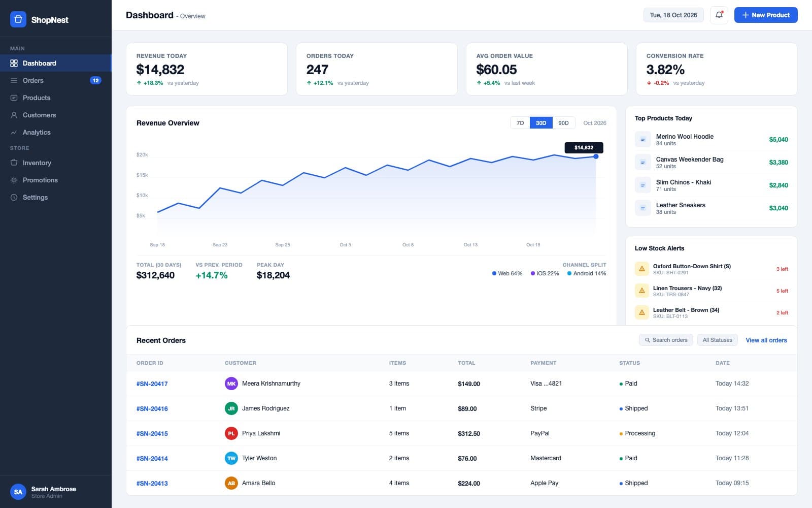Open Analytics from the sidebar
812x508 pixels.
pyautogui.click(x=55, y=132)
